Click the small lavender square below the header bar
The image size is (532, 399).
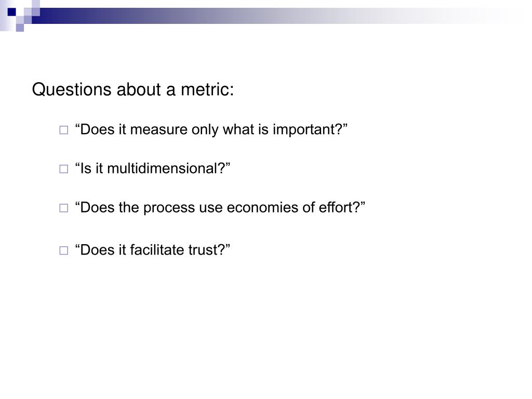20,28
